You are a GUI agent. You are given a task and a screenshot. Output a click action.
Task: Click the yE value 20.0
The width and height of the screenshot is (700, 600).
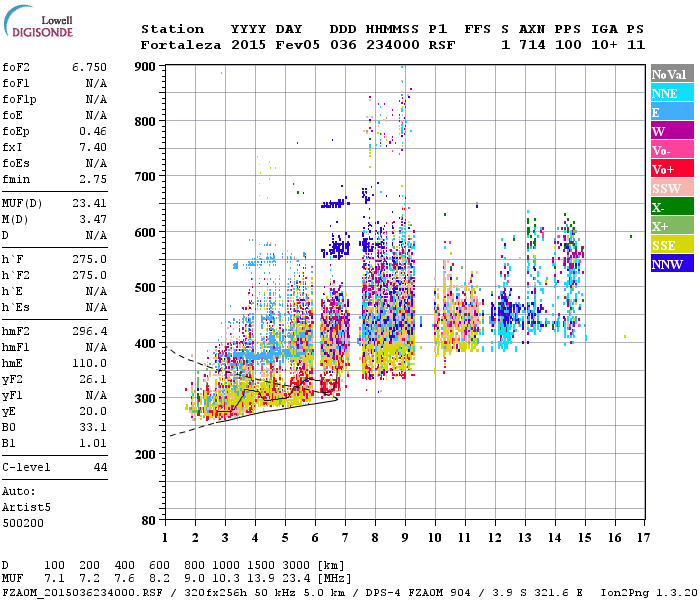93,411
